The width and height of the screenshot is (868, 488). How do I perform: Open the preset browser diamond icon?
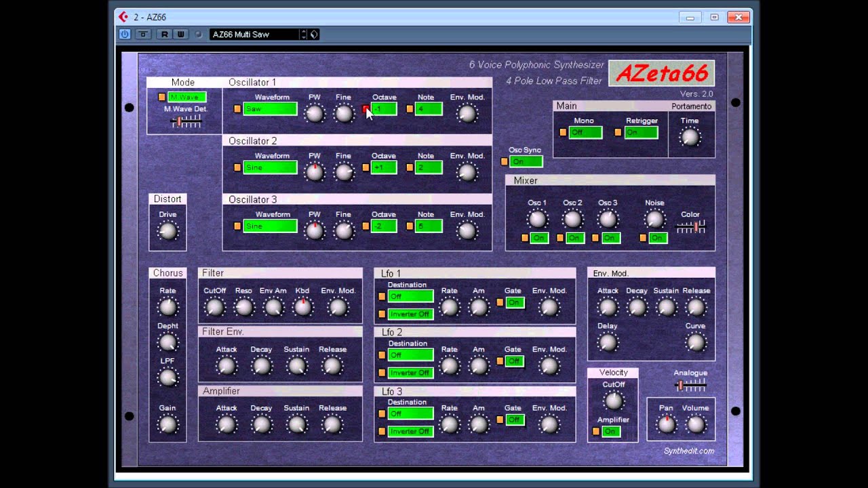click(314, 34)
